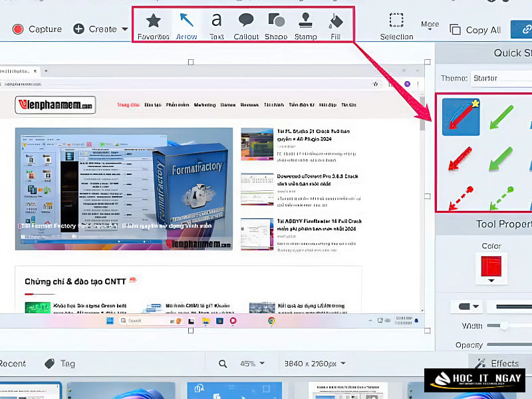Open the arrow end style dropdown
The width and height of the screenshot is (532, 399).
coord(468,307)
